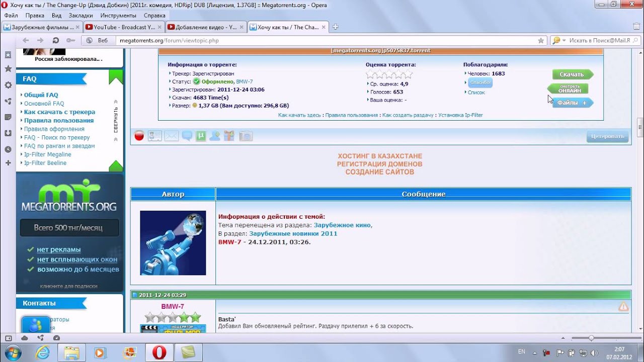This screenshot has height=362, width=644.
Task: Click the browser back arrow
Action: click(x=26, y=40)
